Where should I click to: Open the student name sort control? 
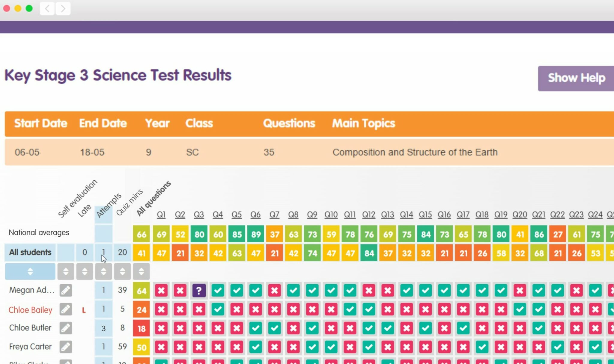[x=30, y=271]
